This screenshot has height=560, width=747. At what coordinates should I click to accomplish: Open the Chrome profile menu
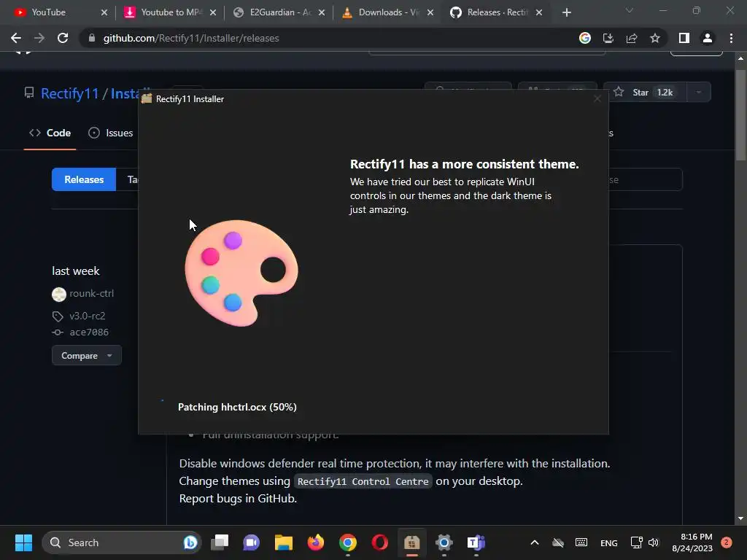coord(708,38)
